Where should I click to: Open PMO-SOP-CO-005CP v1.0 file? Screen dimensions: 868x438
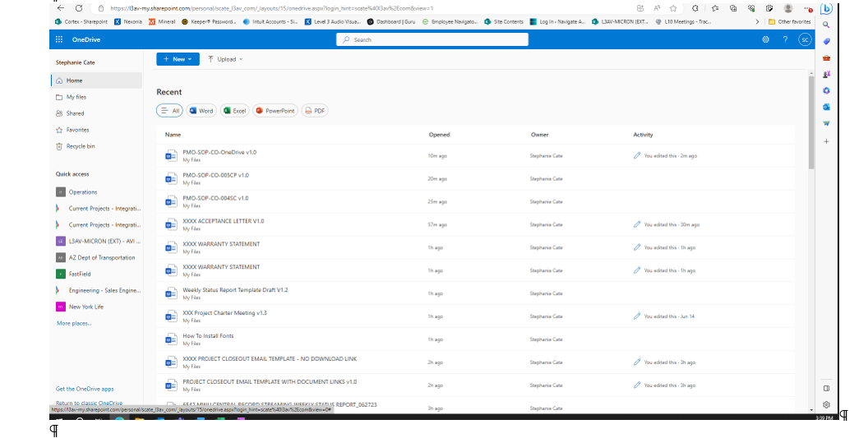pyautogui.click(x=216, y=175)
